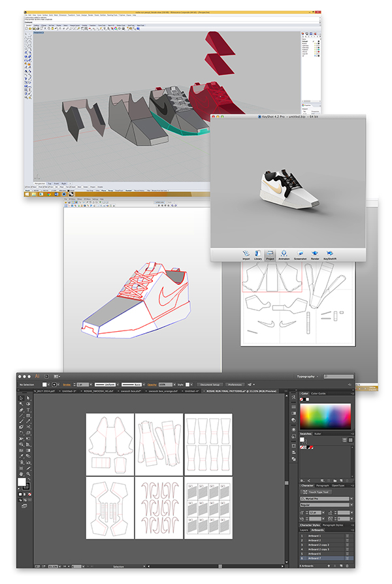
Task: Switch to the Layers tab in Illustrator
Action: pyautogui.click(x=304, y=530)
